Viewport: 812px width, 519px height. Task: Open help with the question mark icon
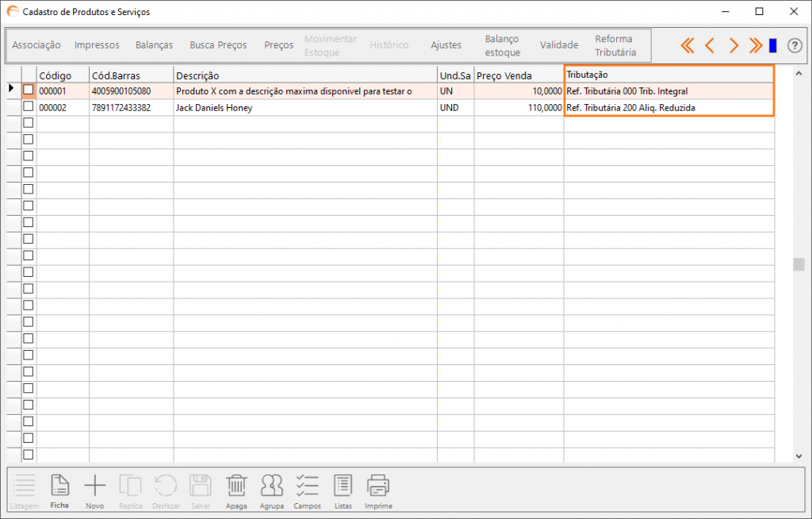(795, 45)
